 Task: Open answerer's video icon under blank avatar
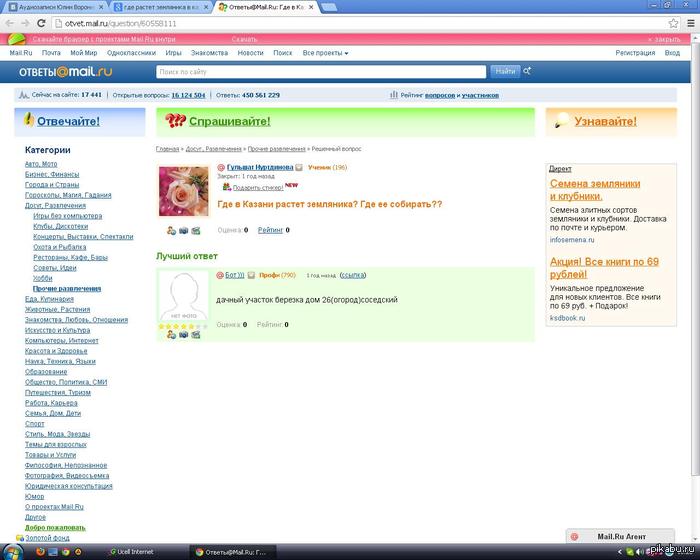(x=196, y=334)
